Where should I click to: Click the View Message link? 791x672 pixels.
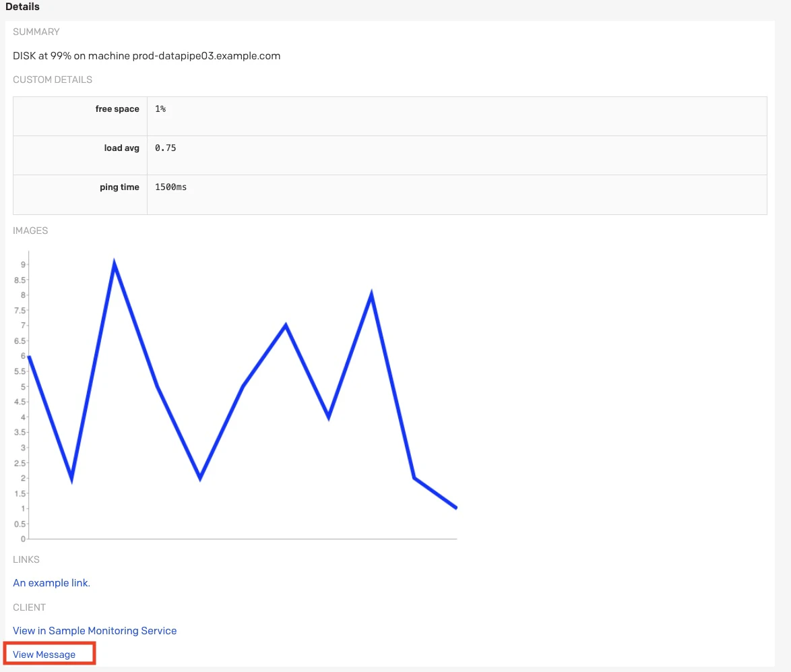pyautogui.click(x=44, y=654)
